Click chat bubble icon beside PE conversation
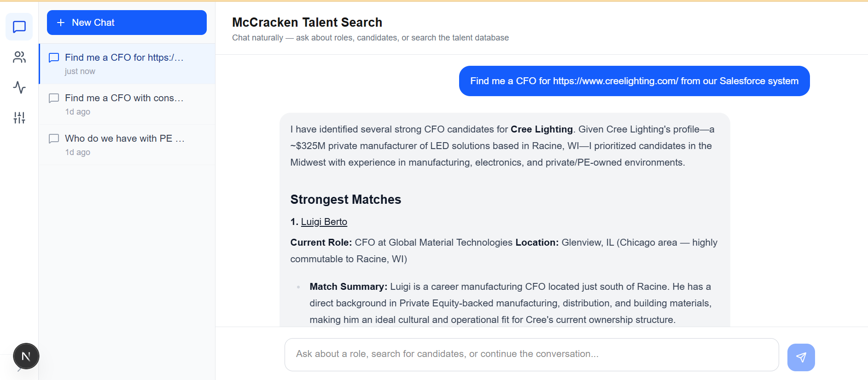This screenshot has width=868, height=380. coord(54,138)
